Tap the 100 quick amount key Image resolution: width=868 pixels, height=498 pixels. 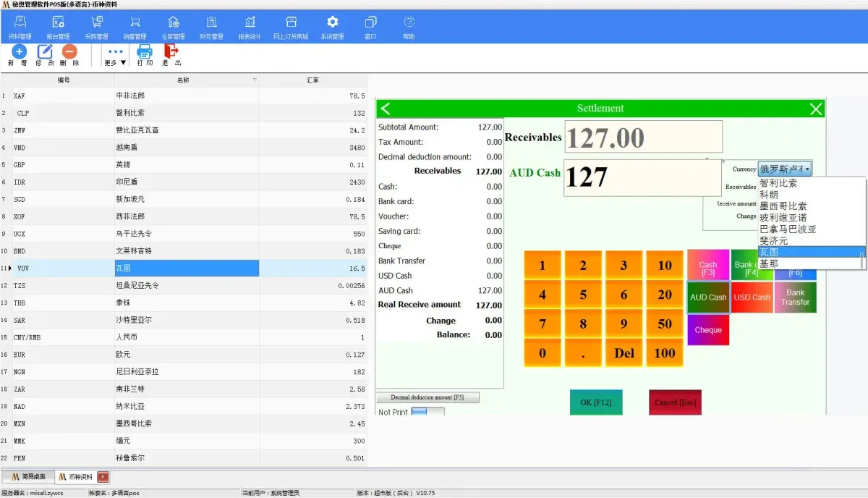[x=665, y=353]
